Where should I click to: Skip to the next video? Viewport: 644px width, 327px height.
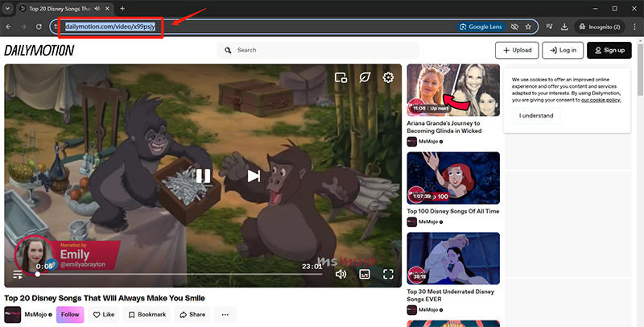tap(253, 176)
